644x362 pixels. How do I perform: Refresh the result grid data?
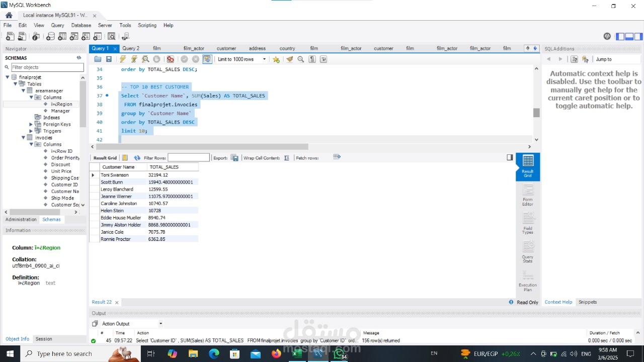coord(137,158)
